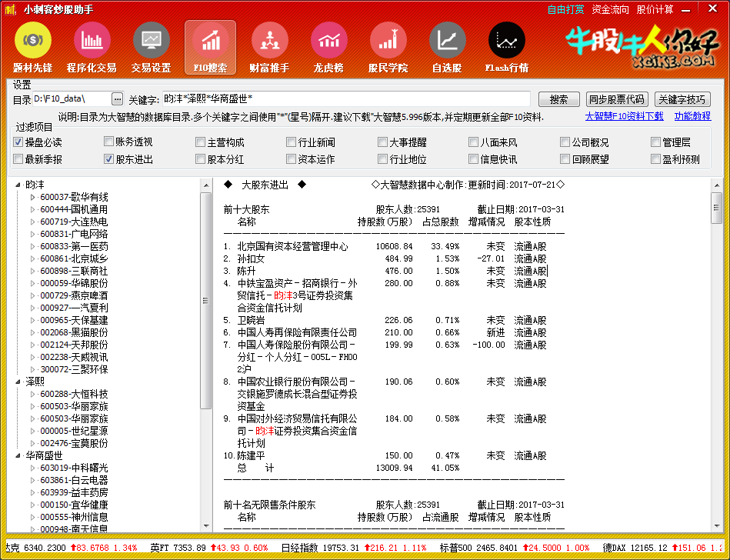Open the 题材先锋 toolbar icon
The width and height of the screenshot is (730, 560).
pos(32,48)
